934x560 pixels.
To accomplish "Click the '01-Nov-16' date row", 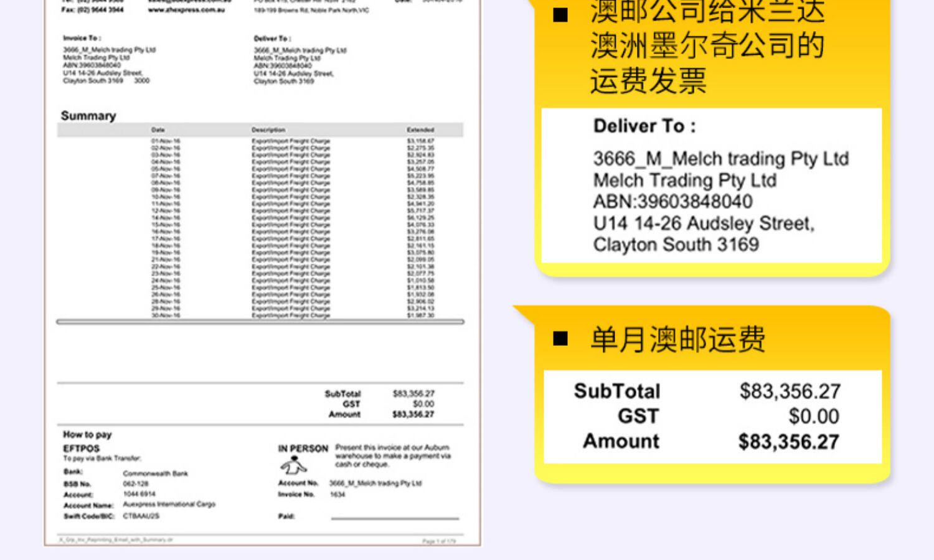I will point(166,141).
